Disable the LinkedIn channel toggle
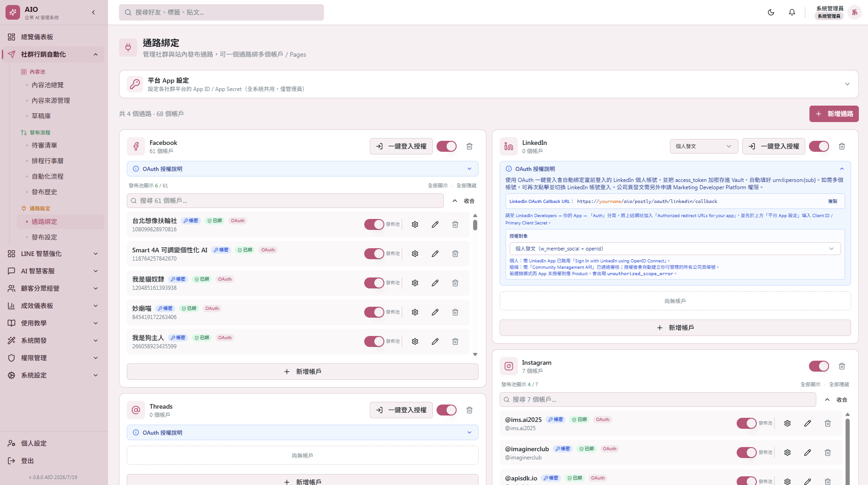The height and width of the screenshot is (485, 868). pos(819,146)
